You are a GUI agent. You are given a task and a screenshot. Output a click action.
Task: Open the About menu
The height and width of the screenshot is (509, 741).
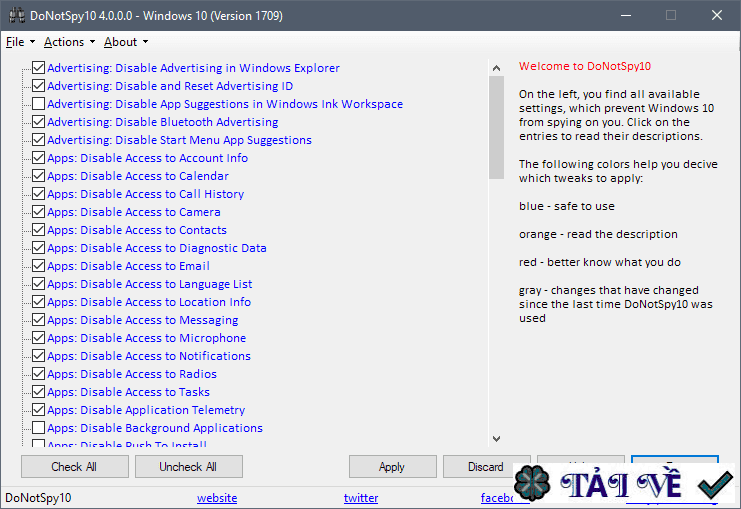(126, 42)
